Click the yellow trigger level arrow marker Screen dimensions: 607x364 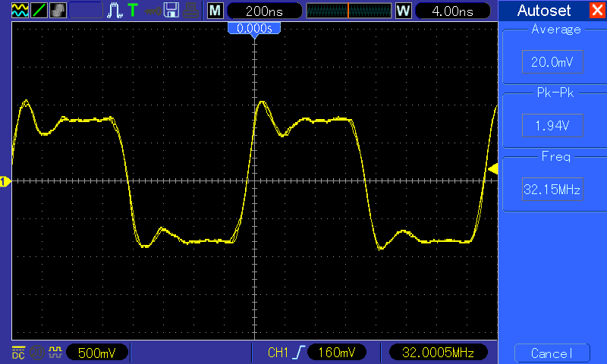pos(492,169)
